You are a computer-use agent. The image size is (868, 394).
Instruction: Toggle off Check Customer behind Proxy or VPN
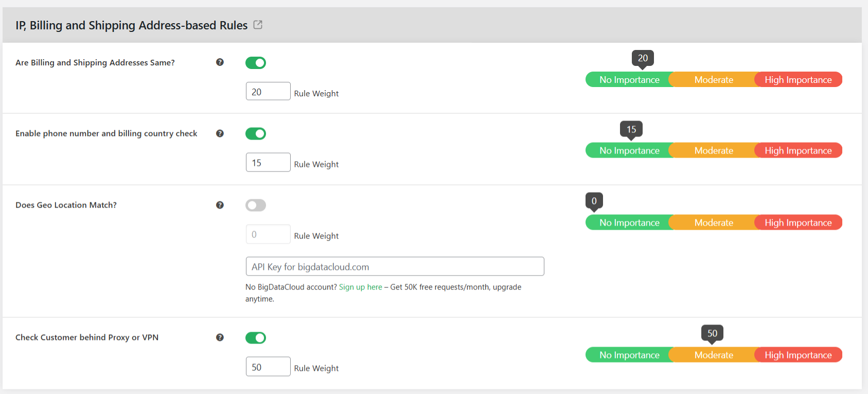(256, 337)
